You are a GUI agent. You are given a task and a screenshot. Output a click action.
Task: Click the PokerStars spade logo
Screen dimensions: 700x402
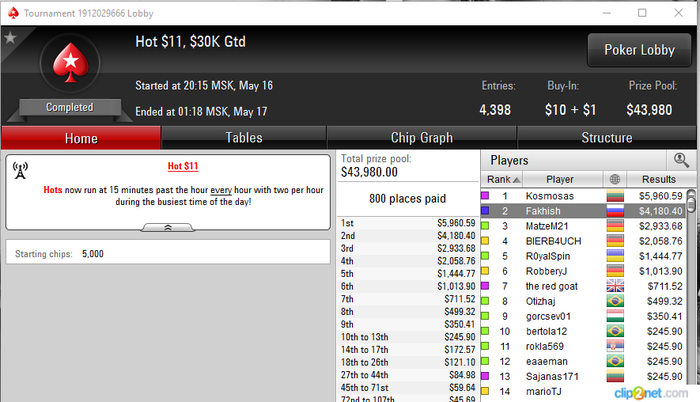pyautogui.click(x=70, y=63)
